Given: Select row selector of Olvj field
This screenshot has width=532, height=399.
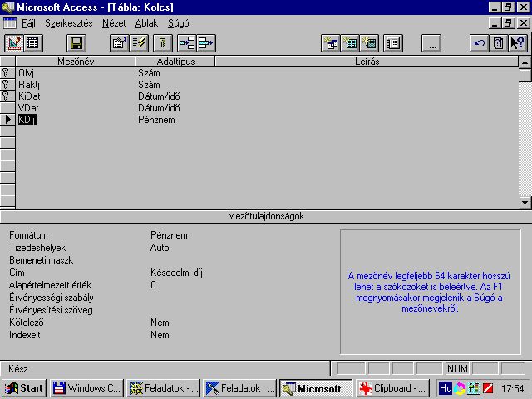Looking at the screenshot, I should tap(7, 73).
